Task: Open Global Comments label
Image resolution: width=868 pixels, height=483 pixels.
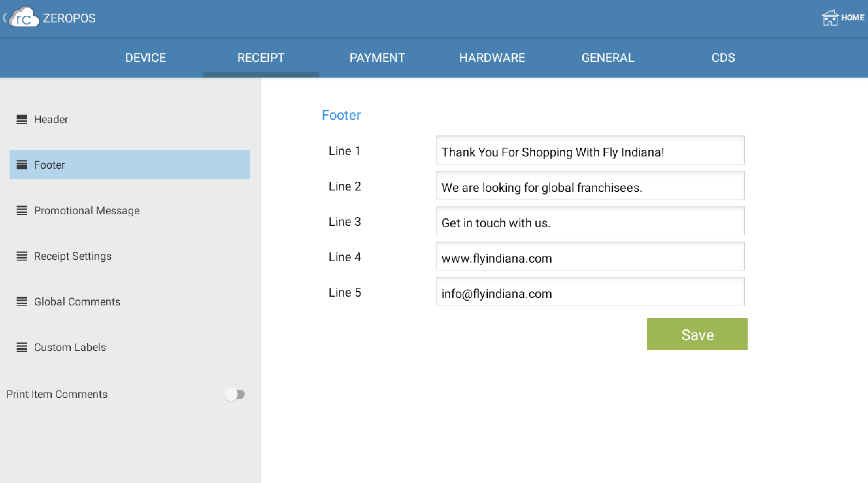Action: tap(77, 302)
